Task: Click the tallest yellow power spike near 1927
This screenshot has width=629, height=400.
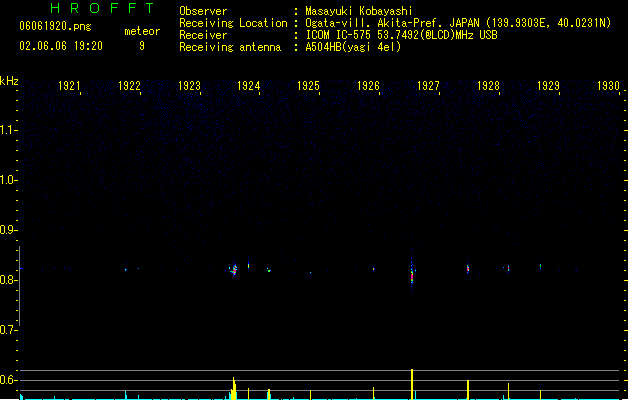Action: point(412,384)
